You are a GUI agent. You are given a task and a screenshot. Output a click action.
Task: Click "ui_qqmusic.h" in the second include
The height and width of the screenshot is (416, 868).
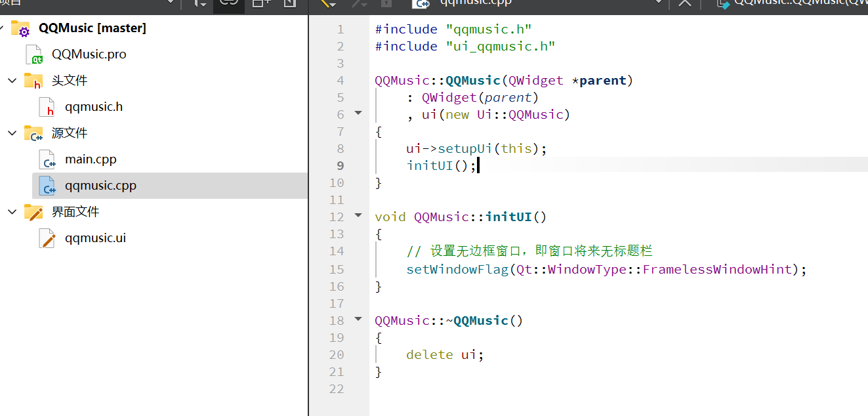pos(501,47)
